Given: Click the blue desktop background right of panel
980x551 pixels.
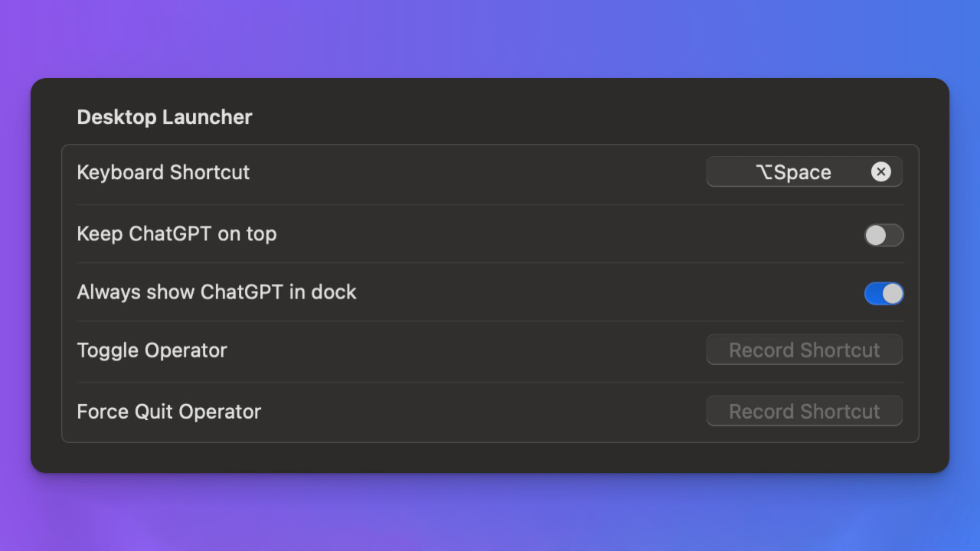Looking at the screenshot, I should click(x=965, y=275).
